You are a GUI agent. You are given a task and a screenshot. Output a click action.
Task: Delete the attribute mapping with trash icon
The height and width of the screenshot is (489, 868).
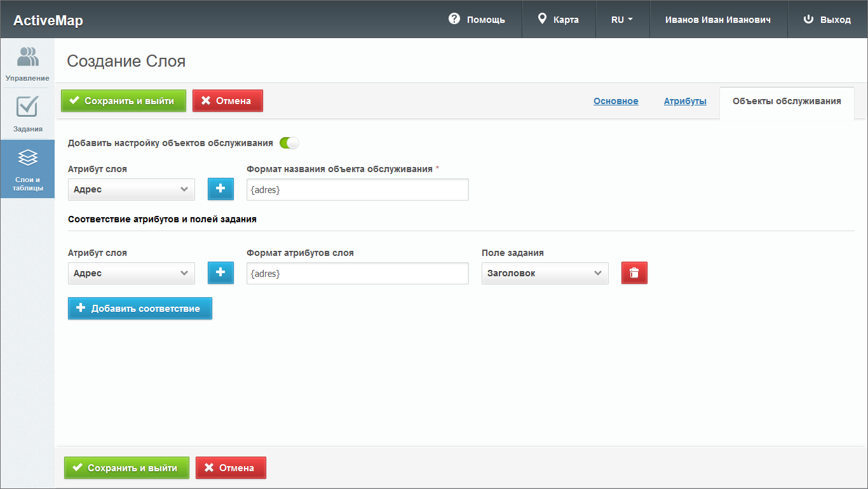[634, 273]
